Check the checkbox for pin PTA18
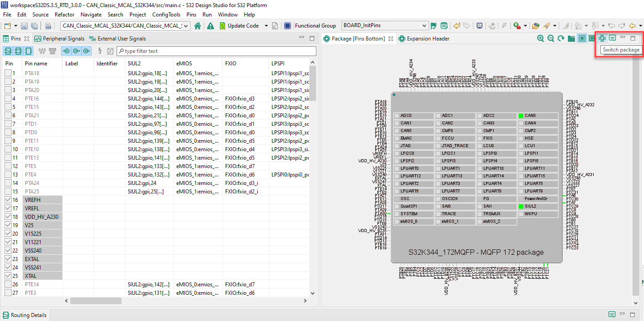Screen dimensions: 644x321 (7, 72)
